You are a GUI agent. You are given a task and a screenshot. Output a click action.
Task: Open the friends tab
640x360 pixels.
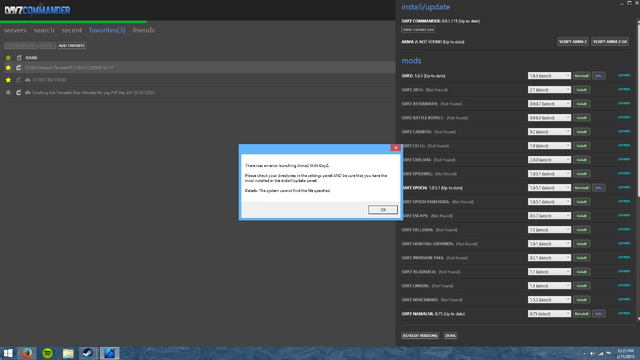point(143,30)
